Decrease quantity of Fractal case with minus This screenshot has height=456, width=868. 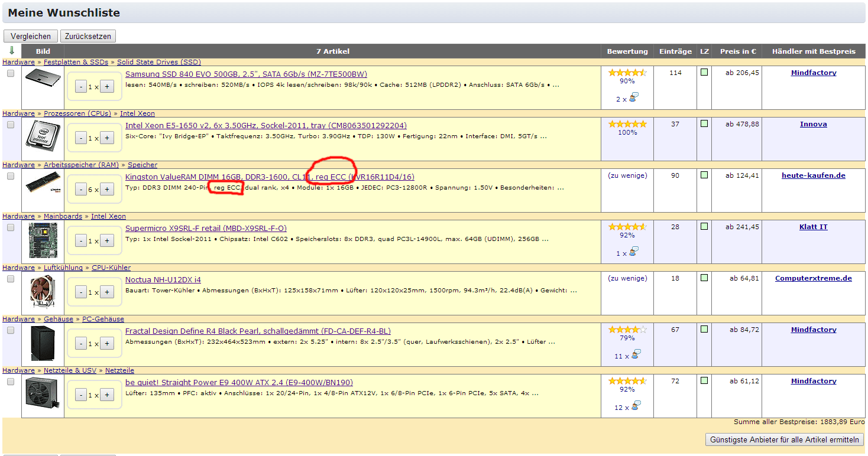[81, 344]
